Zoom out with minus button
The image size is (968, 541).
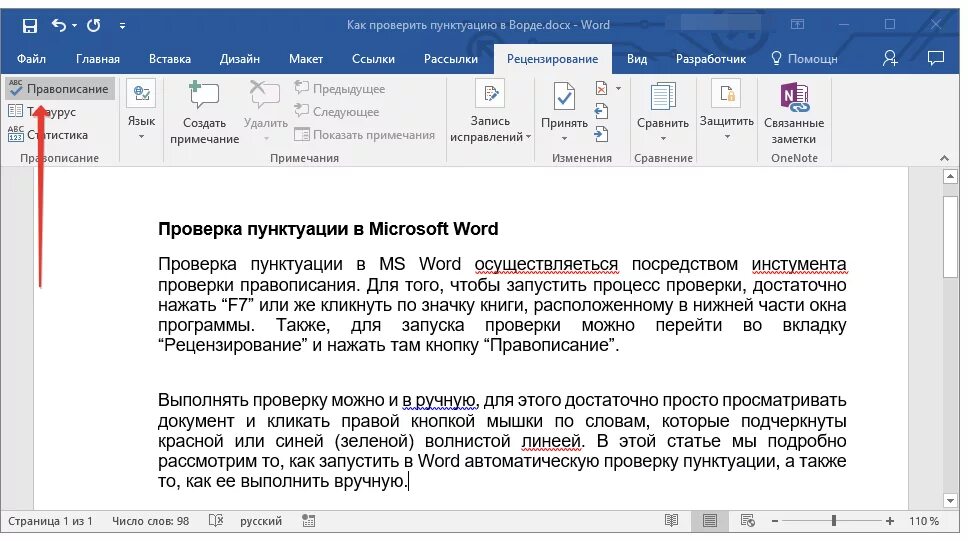pyautogui.click(x=774, y=521)
